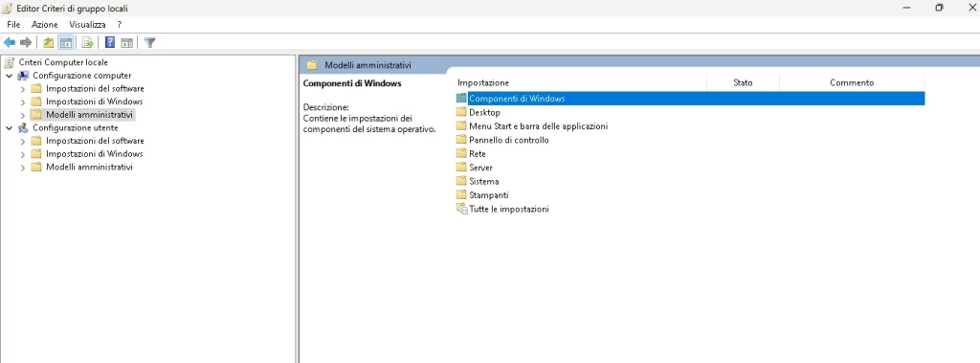This screenshot has width=980, height=363.
Task: Sort by the Stato column header
Action: point(743,82)
